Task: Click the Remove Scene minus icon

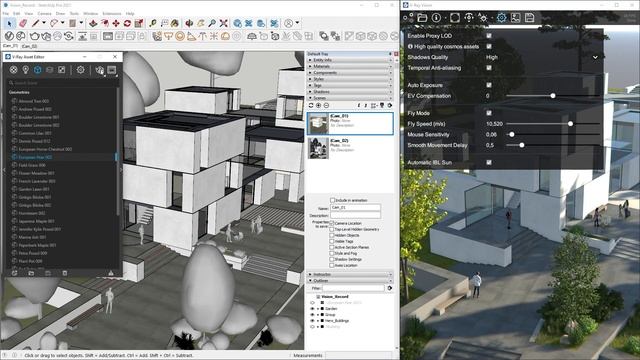Action: [x=326, y=105]
